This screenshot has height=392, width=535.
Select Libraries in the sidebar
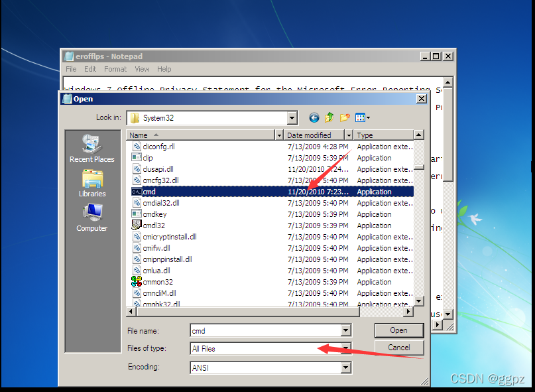click(x=92, y=184)
